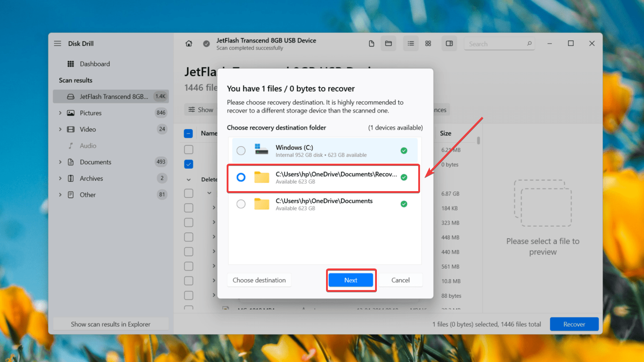Screen dimensions: 644x362
Task: Expand the Other tree arrow
Action: [60, 195]
